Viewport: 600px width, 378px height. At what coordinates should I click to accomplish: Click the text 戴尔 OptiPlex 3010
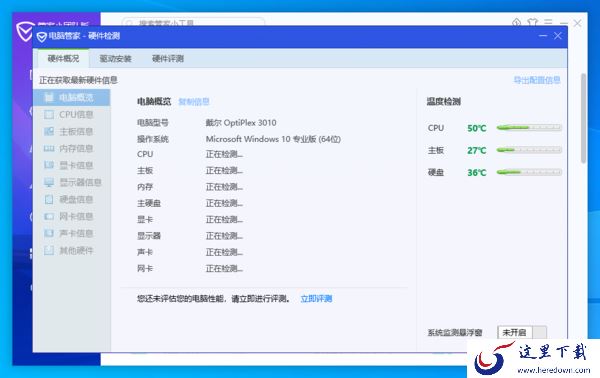pos(241,123)
